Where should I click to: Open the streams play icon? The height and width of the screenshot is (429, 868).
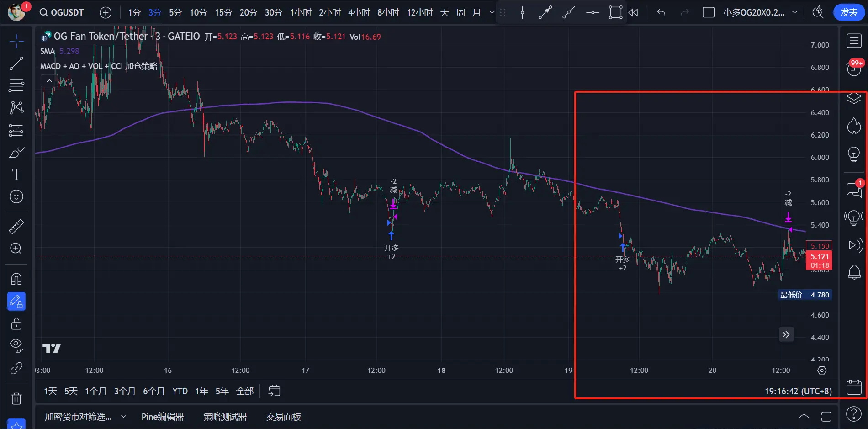[855, 245]
